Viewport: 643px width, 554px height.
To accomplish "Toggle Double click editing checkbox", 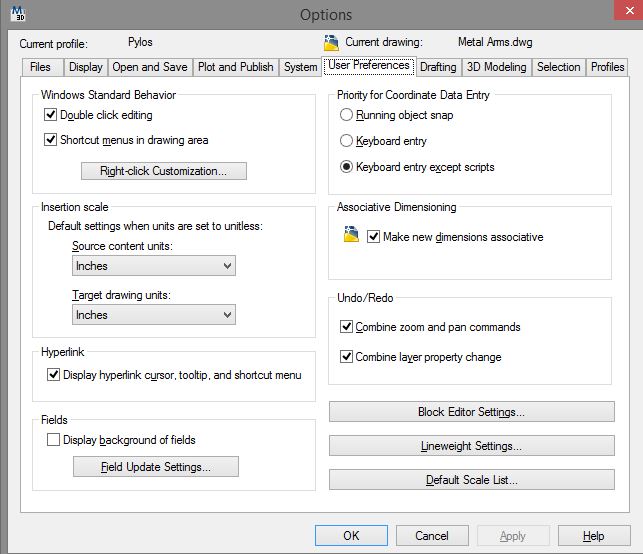I will 50,115.
